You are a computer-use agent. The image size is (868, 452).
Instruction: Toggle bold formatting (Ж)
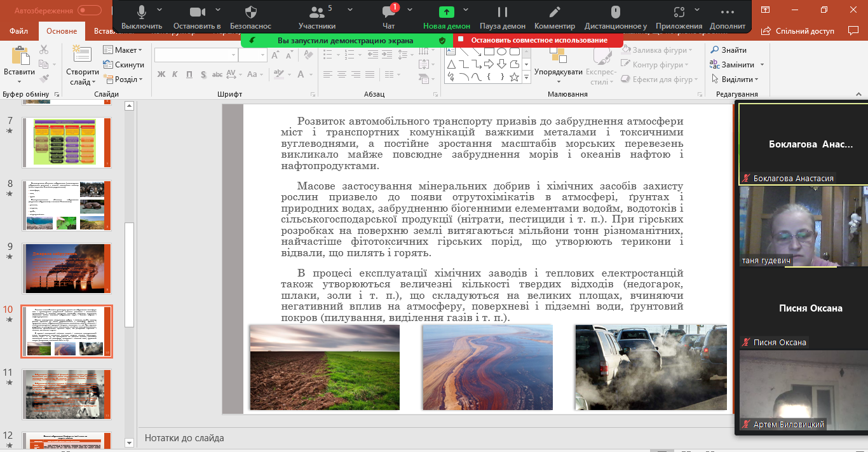click(x=161, y=74)
